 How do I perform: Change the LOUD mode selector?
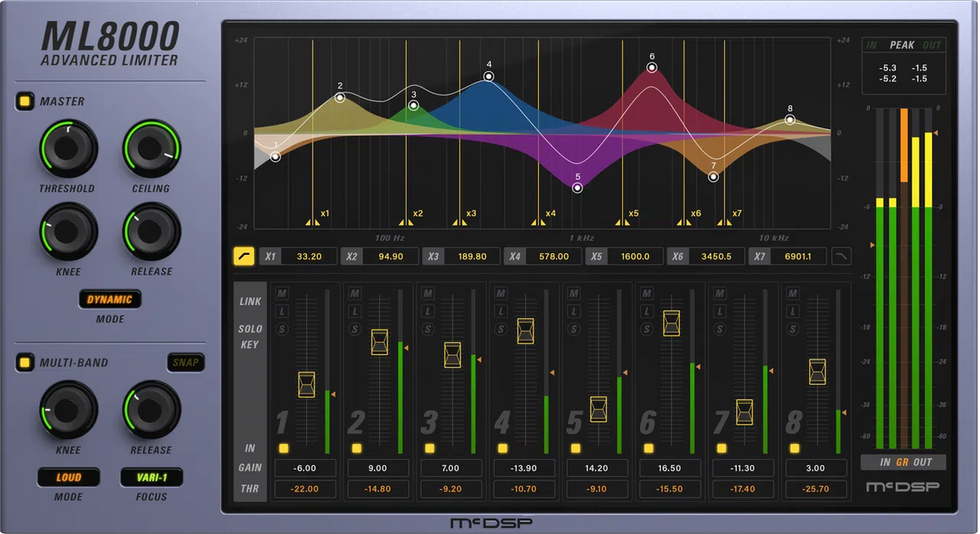(69, 478)
